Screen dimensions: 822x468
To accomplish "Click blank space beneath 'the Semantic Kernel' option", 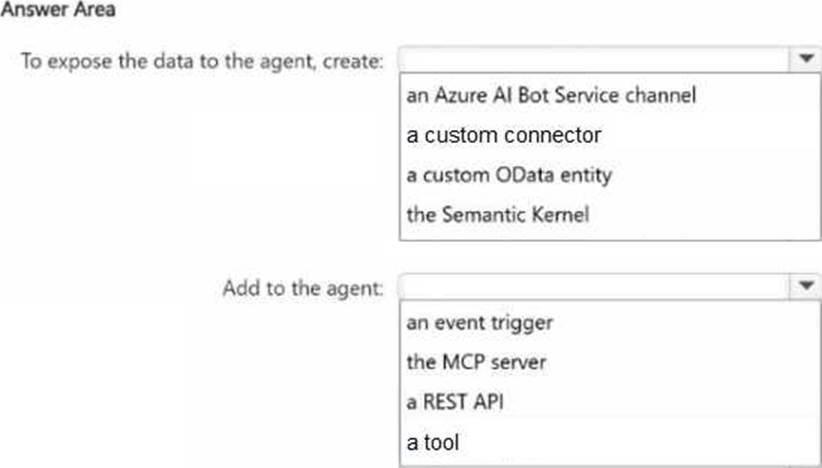I will point(600,232).
